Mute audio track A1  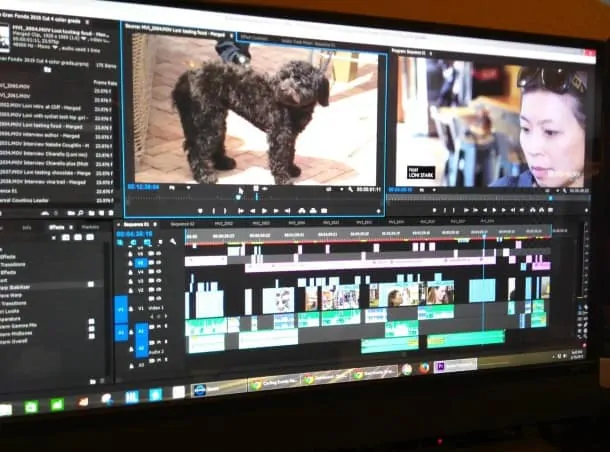point(159,326)
